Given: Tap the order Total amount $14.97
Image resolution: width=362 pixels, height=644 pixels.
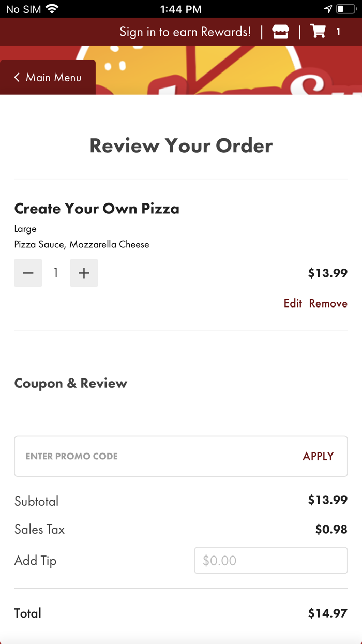Looking at the screenshot, I should coord(327,613).
